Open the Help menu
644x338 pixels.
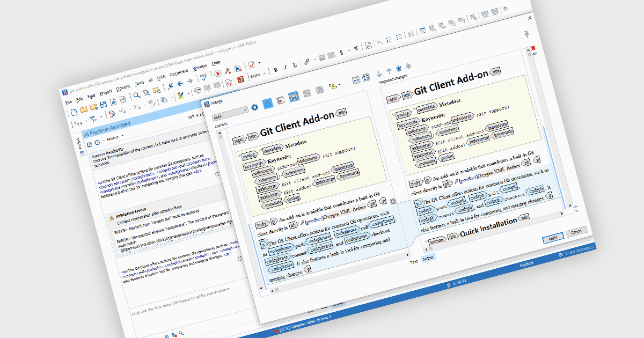coord(216,63)
